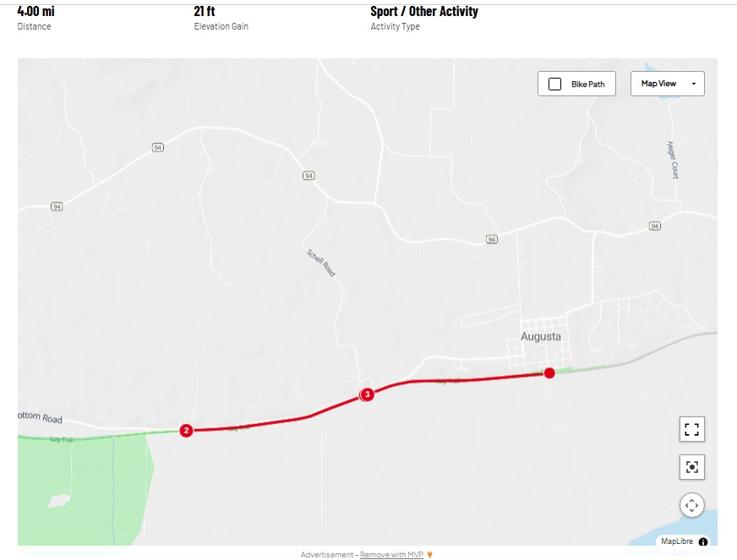Screen dimensions: 737x560
Task: Click the Heger Court road label
Action: pyautogui.click(x=673, y=160)
